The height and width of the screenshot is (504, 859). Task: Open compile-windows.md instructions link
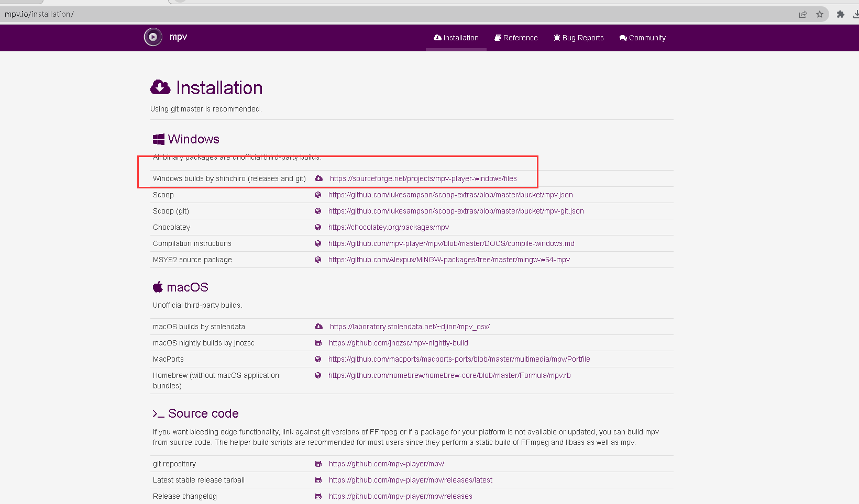451,243
